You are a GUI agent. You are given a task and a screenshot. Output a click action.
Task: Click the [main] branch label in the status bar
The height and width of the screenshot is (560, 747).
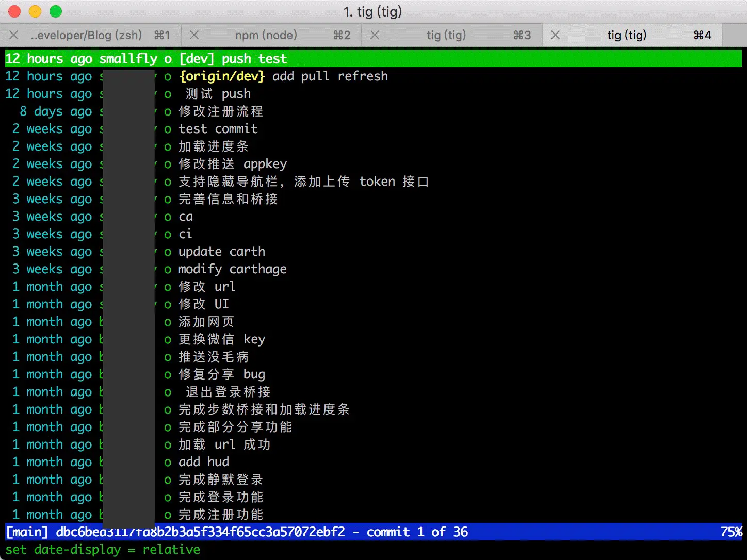pos(27,532)
